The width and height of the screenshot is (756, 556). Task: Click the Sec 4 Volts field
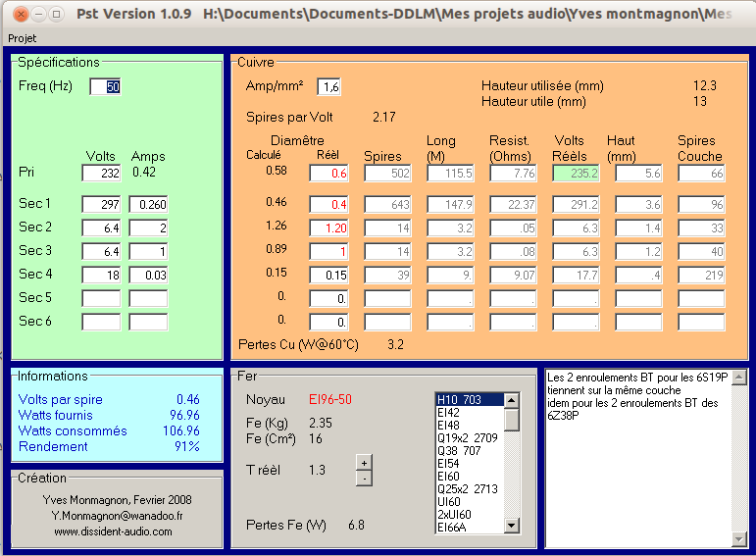pos(101,276)
